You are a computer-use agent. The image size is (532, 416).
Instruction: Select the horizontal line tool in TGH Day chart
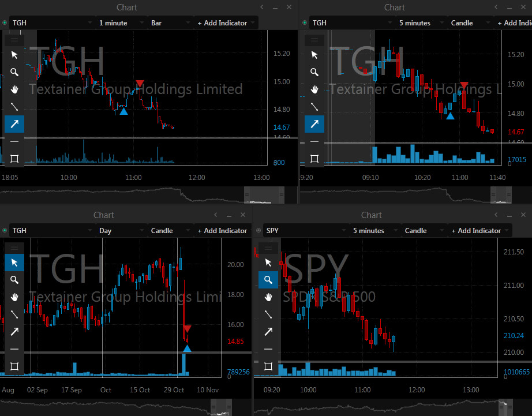tap(14, 349)
